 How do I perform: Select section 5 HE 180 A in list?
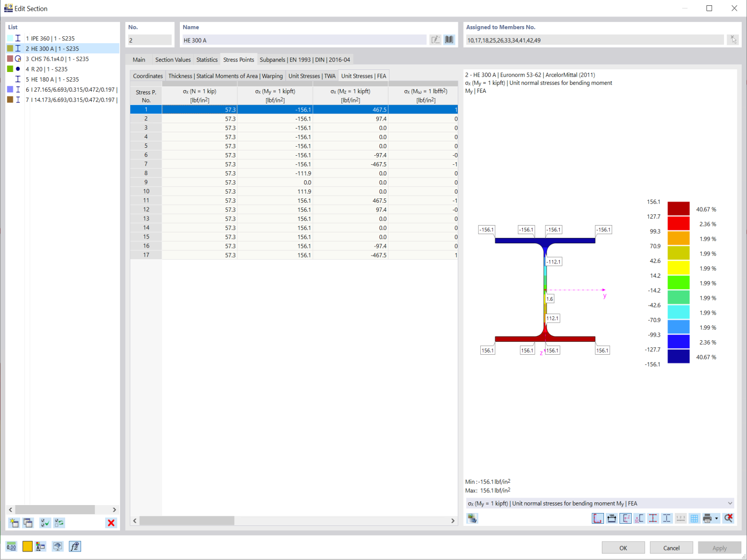(x=63, y=79)
